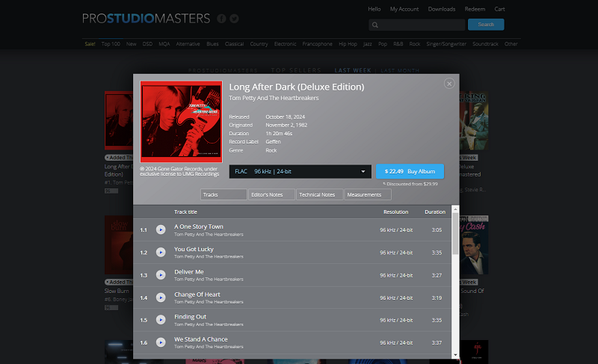
Task: Select the We Stand A Chance track title
Action: pyautogui.click(x=201, y=339)
